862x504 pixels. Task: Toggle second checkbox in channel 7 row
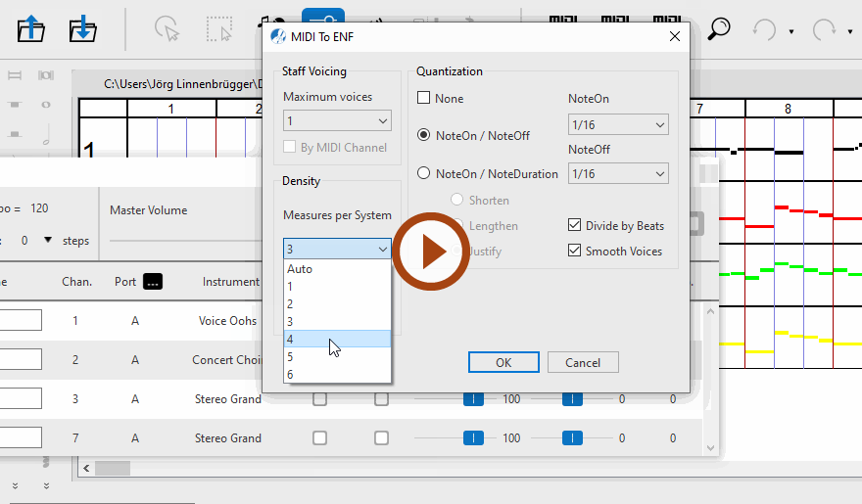click(381, 438)
